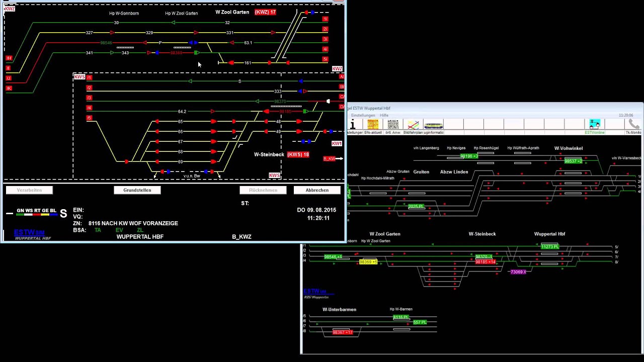Click track number 161
The width and height of the screenshot is (644, 362).
click(x=248, y=63)
